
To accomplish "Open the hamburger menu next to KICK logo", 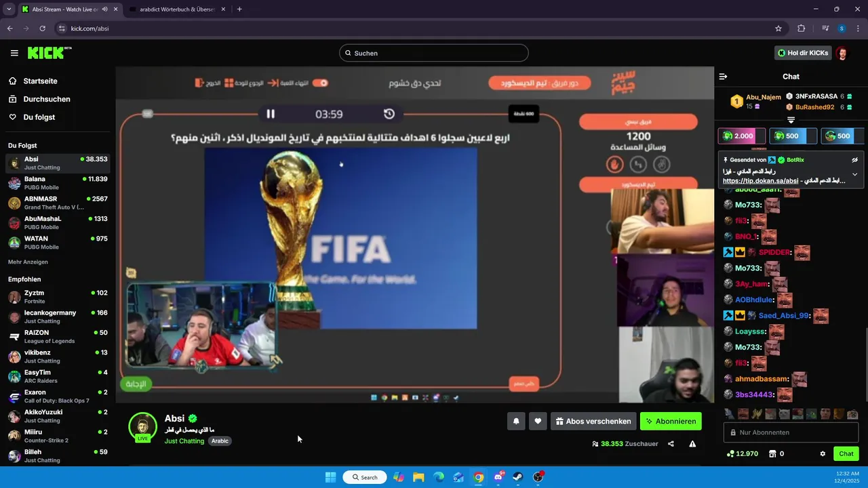I will (x=14, y=53).
